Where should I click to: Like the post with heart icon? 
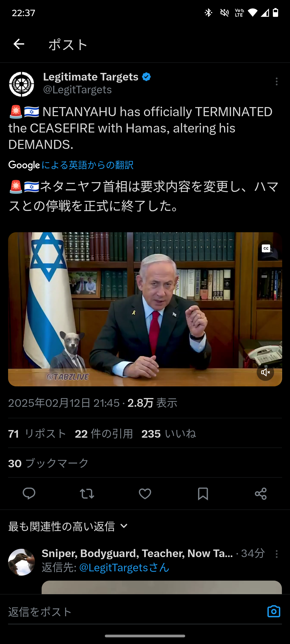coord(145,494)
